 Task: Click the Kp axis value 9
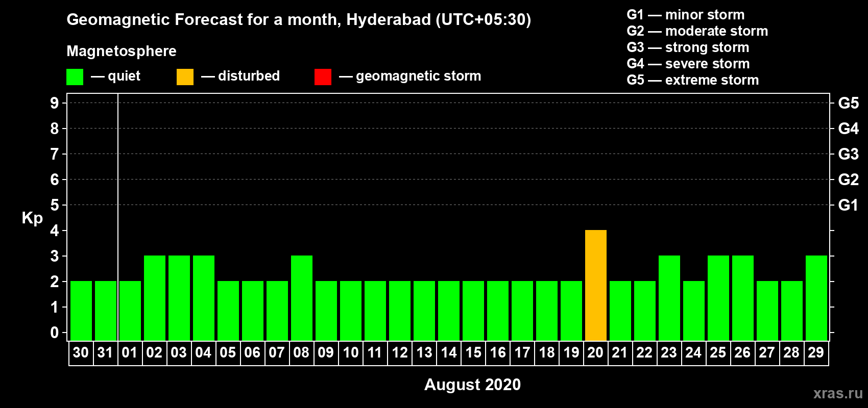click(x=55, y=103)
